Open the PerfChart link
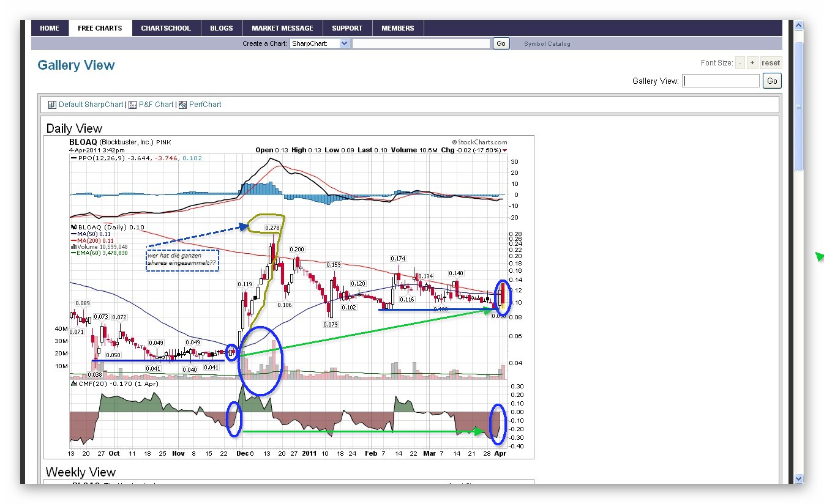The height and width of the screenshot is (504, 824). (205, 105)
